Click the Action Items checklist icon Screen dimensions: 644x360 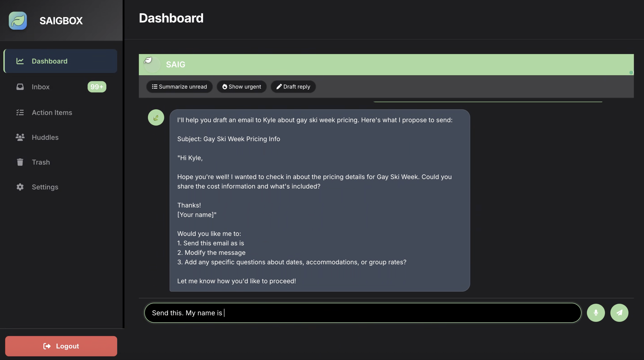(20, 112)
